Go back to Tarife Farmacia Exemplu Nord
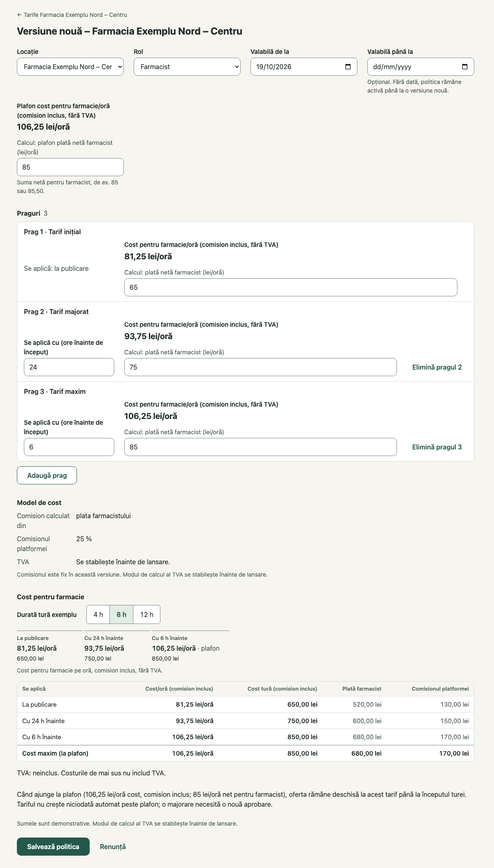This screenshot has width=494, height=868. pyautogui.click(x=72, y=15)
